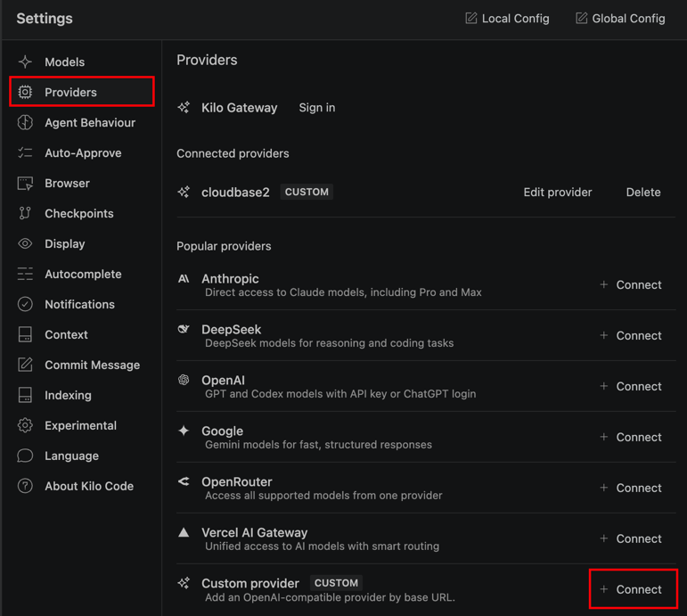
Task: Open the Local Config file
Action: tap(507, 19)
